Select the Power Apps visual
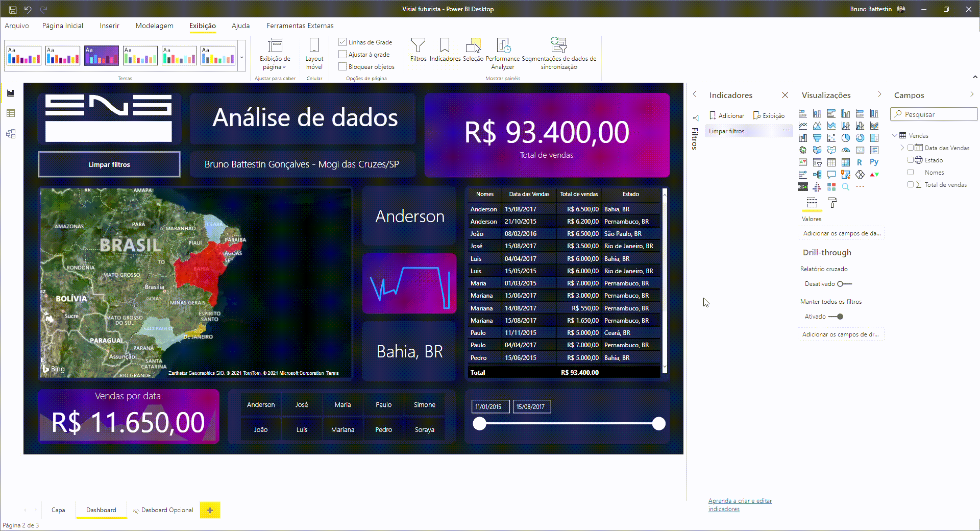This screenshot has width=980, height=531. (x=860, y=175)
